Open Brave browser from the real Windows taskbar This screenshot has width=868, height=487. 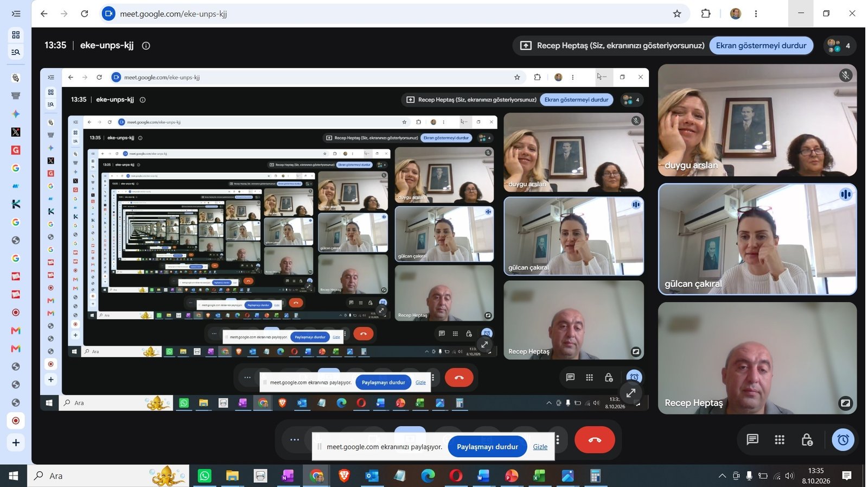coord(344,476)
